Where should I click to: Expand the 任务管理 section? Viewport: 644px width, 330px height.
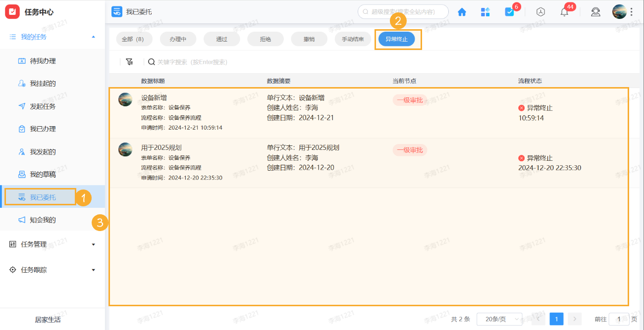coord(93,244)
